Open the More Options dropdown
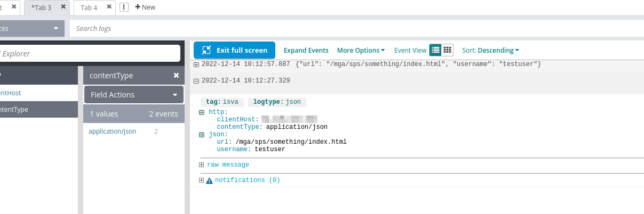 click(x=361, y=51)
